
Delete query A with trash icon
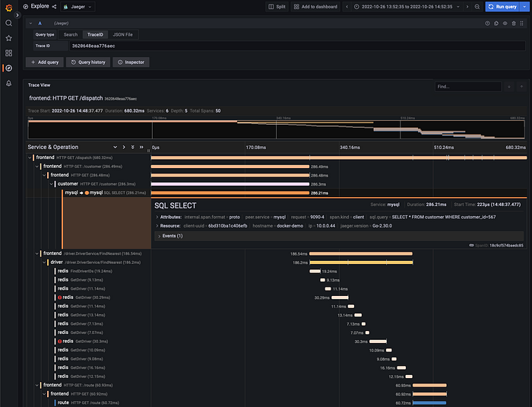[x=514, y=24]
